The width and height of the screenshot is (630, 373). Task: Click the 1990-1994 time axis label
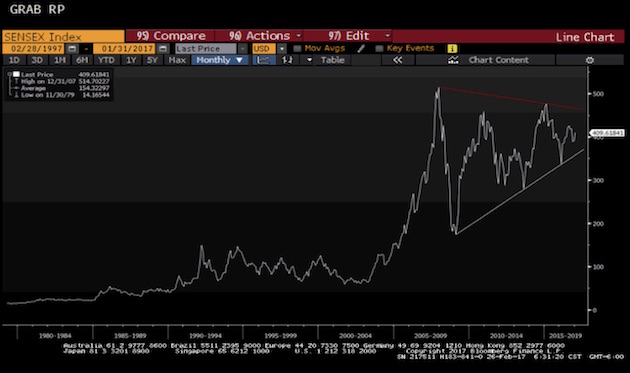205,336
